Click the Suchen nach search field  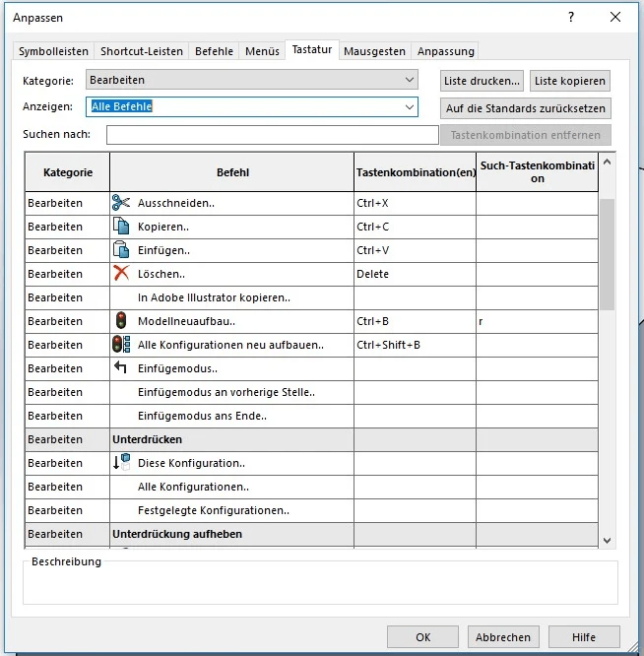click(x=272, y=135)
